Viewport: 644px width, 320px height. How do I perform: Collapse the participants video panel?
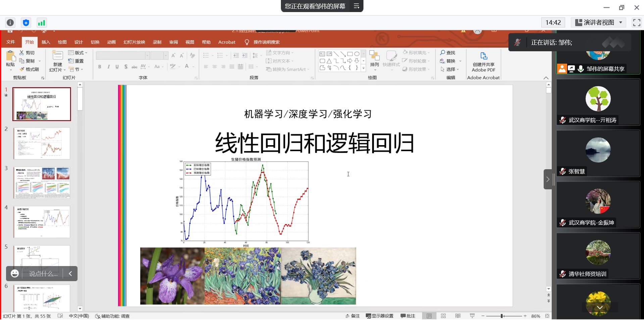(x=548, y=179)
